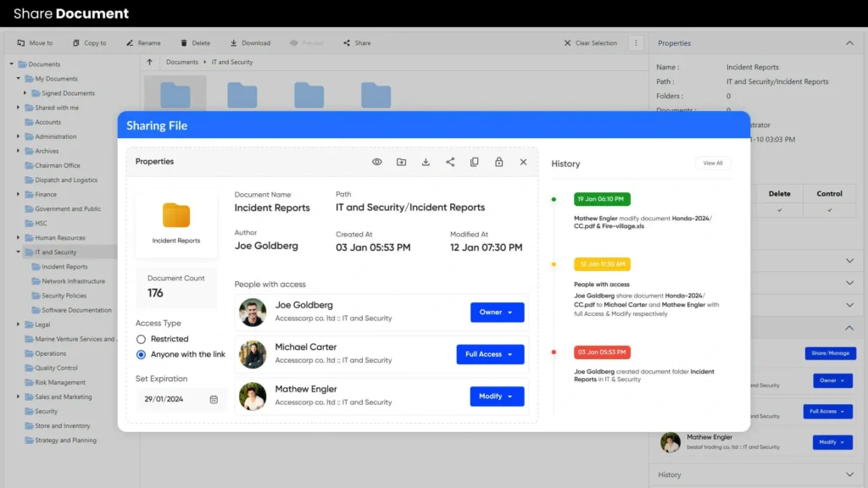Open Michael Carter's Full Access dropdown
The image size is (868, 488).
pyautogui.click(x=490, y=354)
